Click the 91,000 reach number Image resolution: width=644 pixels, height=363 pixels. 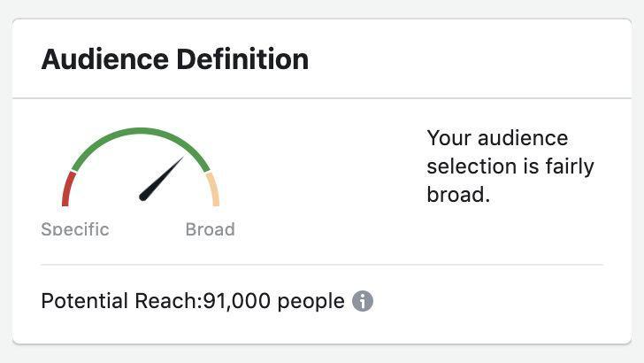pos(237,301)
